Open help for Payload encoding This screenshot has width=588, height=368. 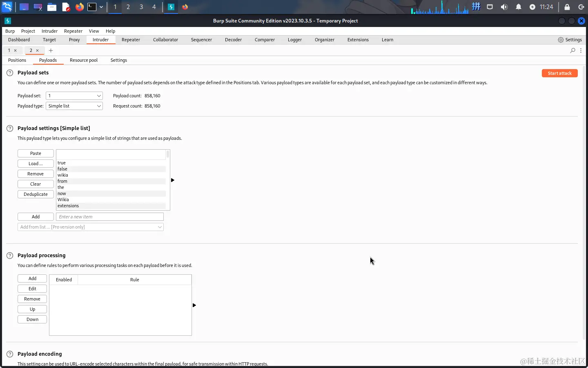click(10, 354)
